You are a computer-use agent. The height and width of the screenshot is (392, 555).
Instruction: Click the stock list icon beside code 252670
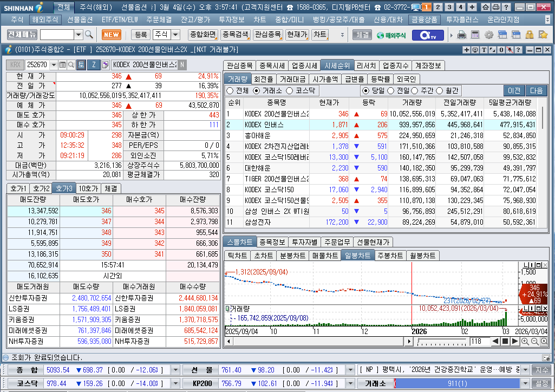pos(63,65)
